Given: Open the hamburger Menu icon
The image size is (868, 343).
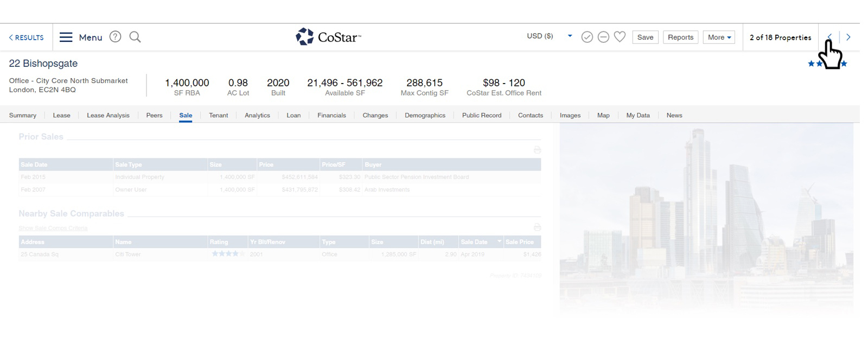Looking at the screenshot, I should click(66, 37).
